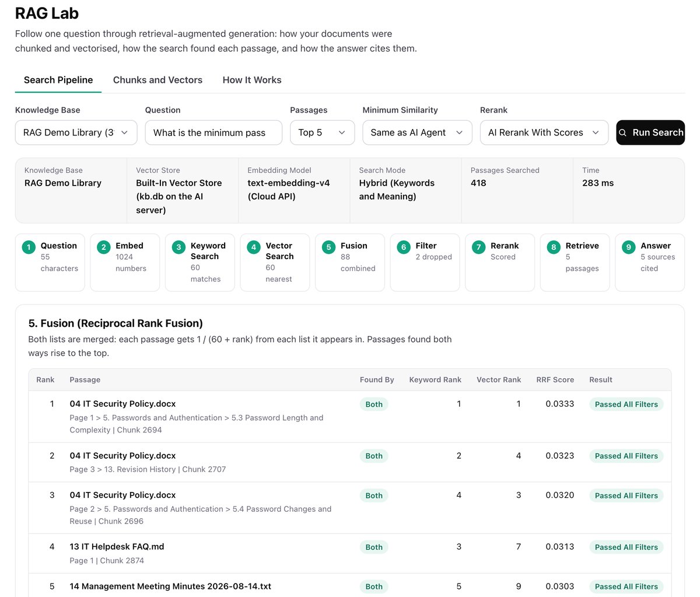Click RRF score 0.0313
Image resolution: width=700 pixels, height=597 pixels.
pos(560,547)
